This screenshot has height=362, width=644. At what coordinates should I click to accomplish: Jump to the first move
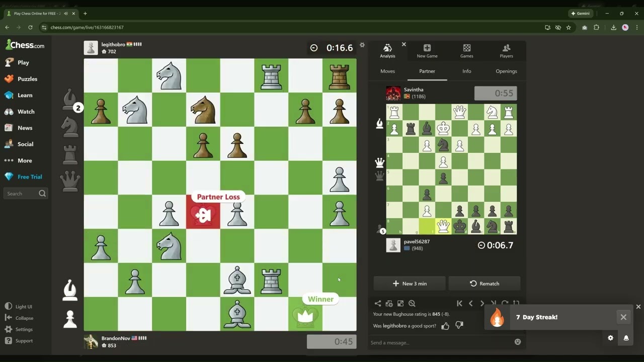coord(459,303)
